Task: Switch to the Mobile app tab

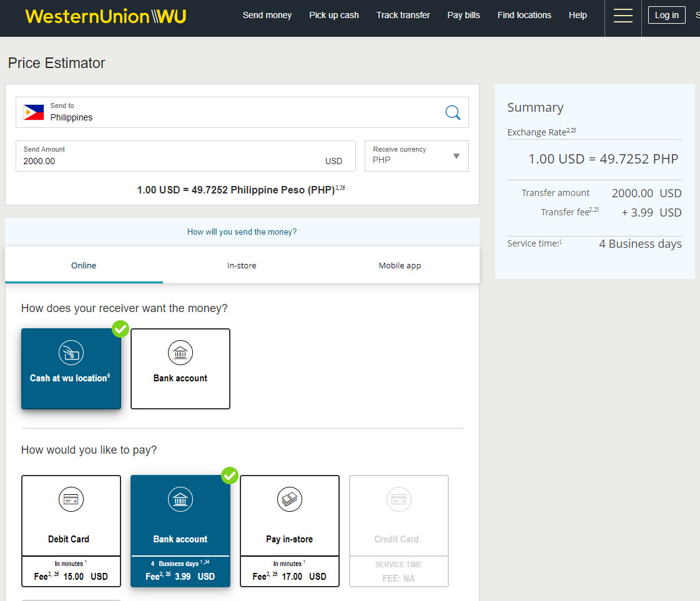Action: (x=400, y=265)
